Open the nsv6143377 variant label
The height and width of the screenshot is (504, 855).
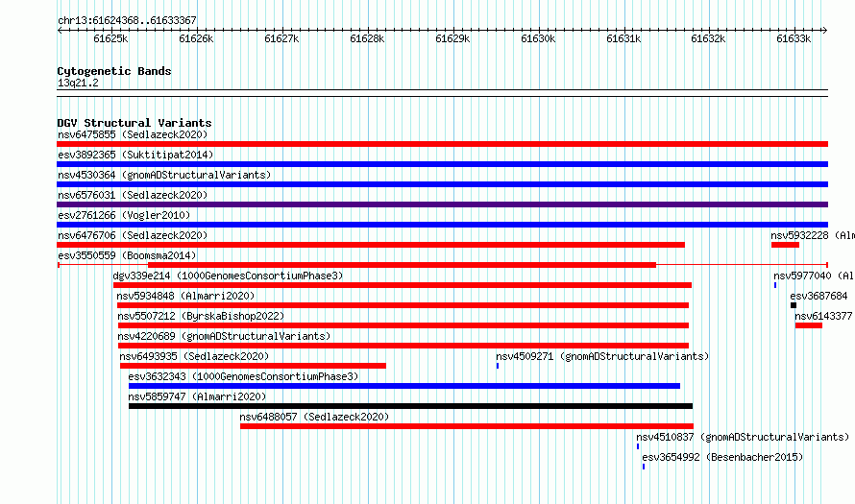(824, 316)
